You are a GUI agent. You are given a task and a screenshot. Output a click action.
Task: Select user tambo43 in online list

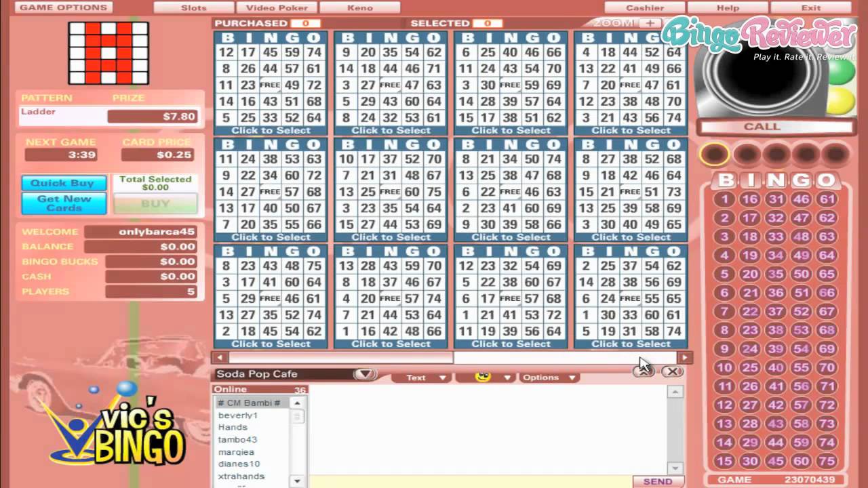point(252,439)
